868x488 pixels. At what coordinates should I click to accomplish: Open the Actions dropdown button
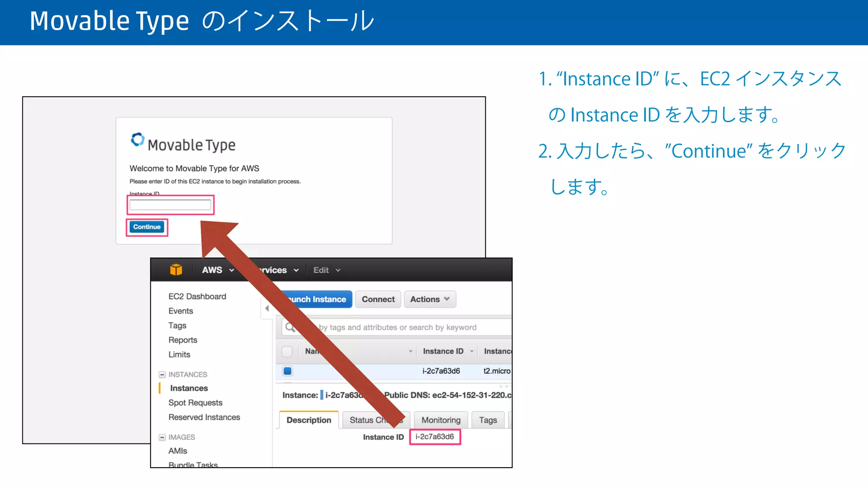[x=430, y=299]
